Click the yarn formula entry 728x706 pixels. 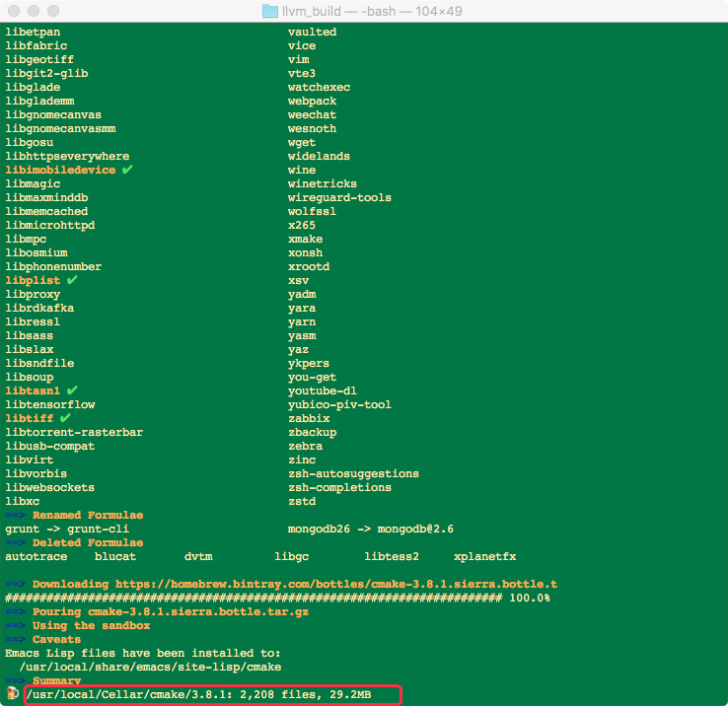[x=302, y=321]
